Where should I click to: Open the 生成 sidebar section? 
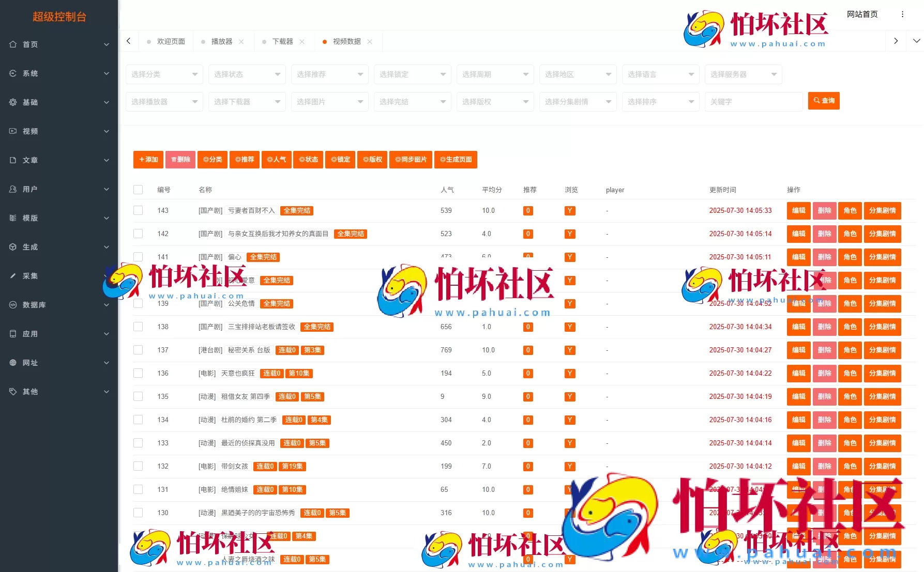(x=29, y=247)
